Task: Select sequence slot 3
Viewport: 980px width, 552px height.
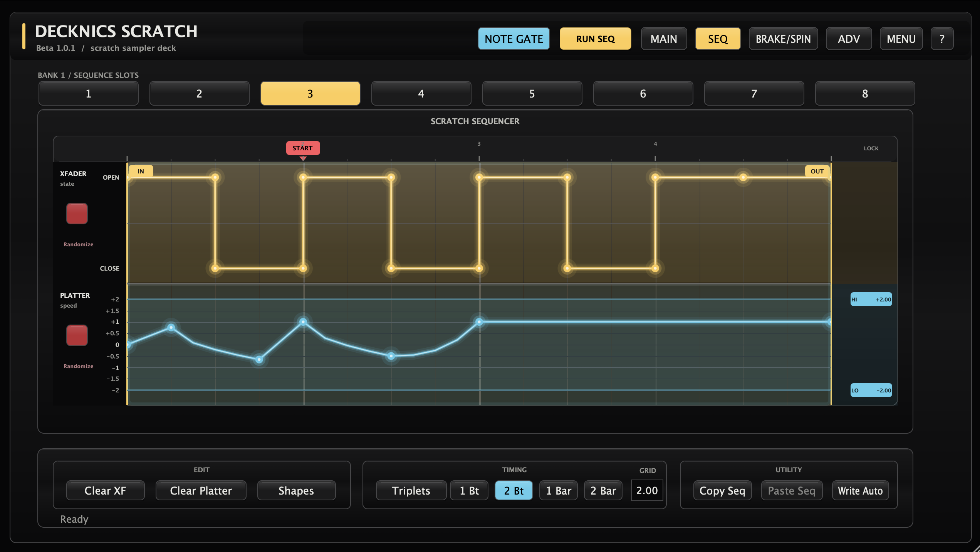Action: [x=310, y=93]
